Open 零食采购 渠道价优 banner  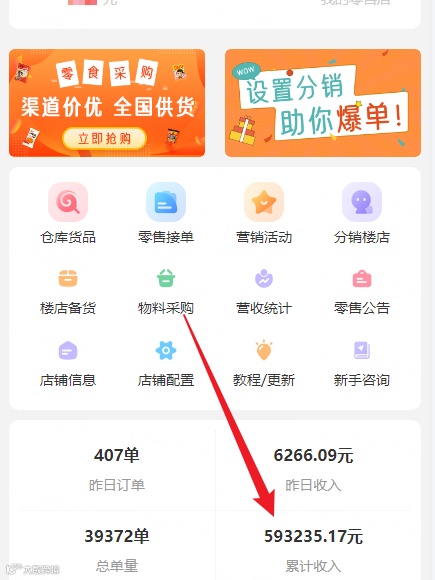coord(107,103)
